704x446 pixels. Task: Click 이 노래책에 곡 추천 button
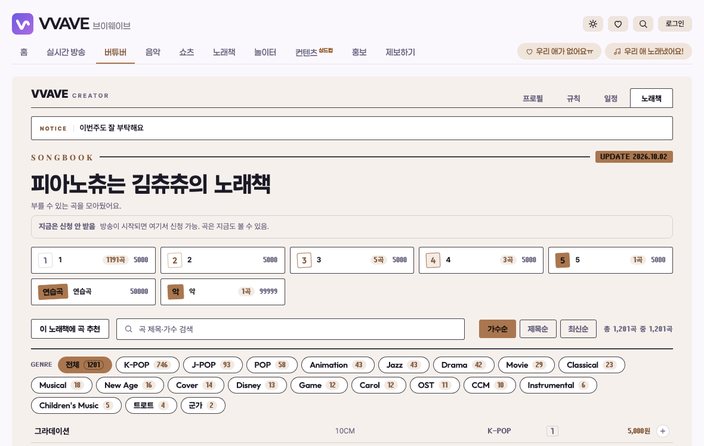(70, 329)
